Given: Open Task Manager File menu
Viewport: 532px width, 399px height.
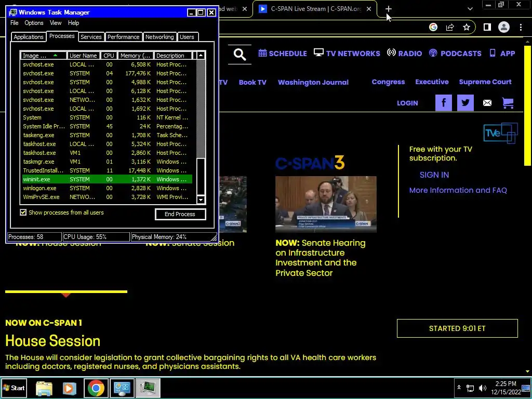Looking at the screenshot, I should (14, 23).
